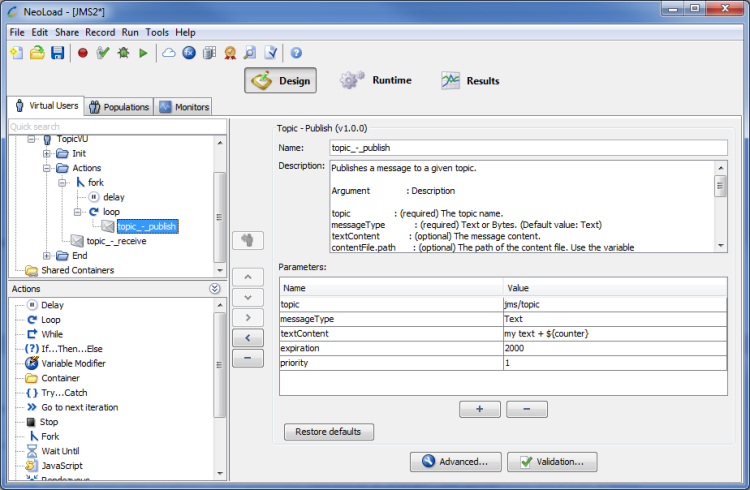This screenshot has width=750, height=490.
Task: Collapse the loop node in the tree
Action: (78, 212)
